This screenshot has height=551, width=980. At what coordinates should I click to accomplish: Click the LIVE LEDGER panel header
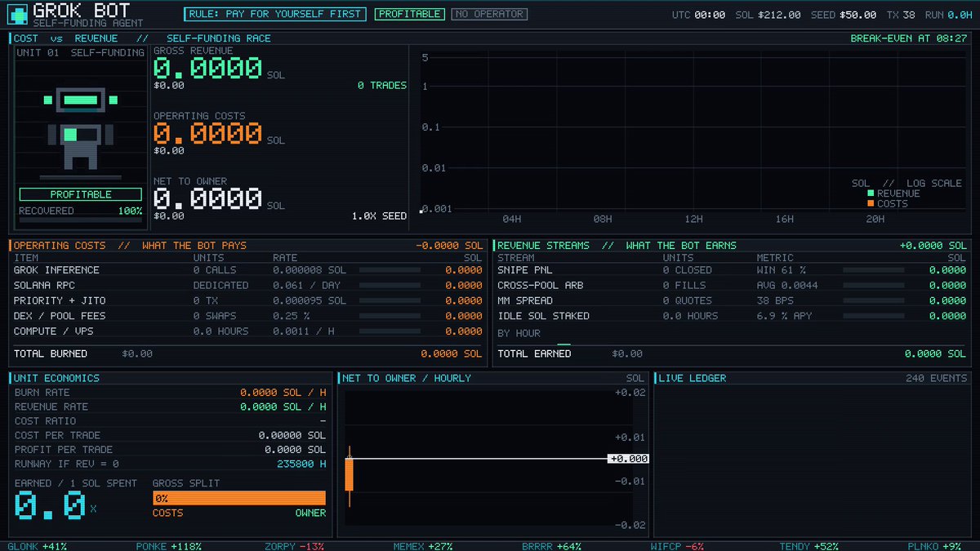693,378
